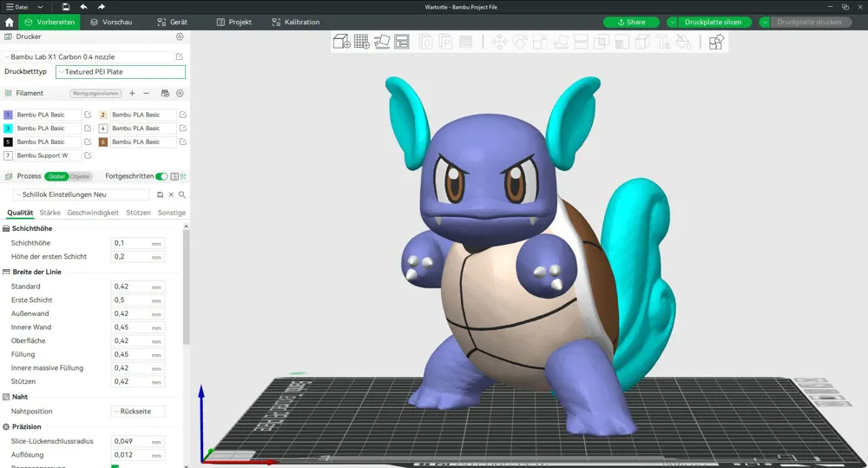Screen dimensions: 868x468
Task: Select the Text shape tool
Action: [x=662, y=42]
